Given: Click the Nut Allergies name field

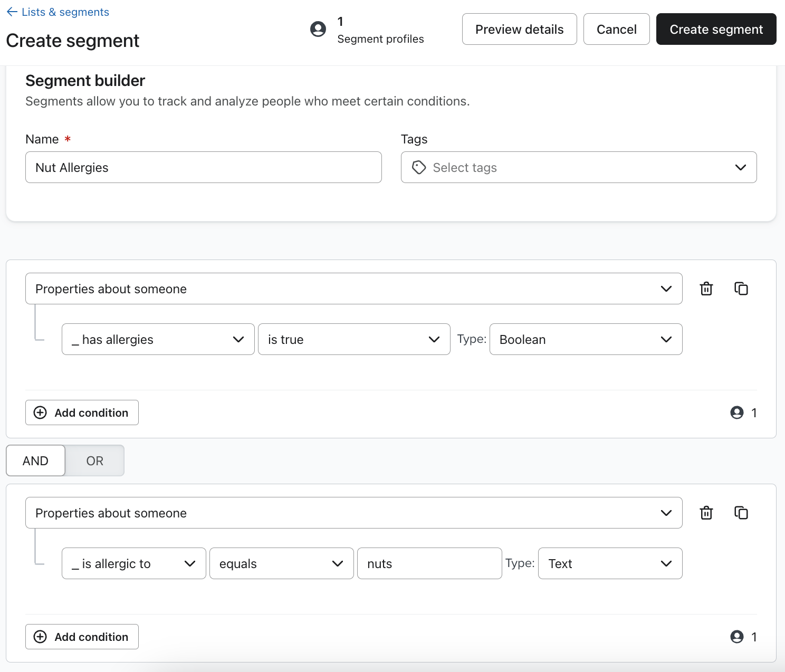Looking at the screenshot, I should (203, 167).
